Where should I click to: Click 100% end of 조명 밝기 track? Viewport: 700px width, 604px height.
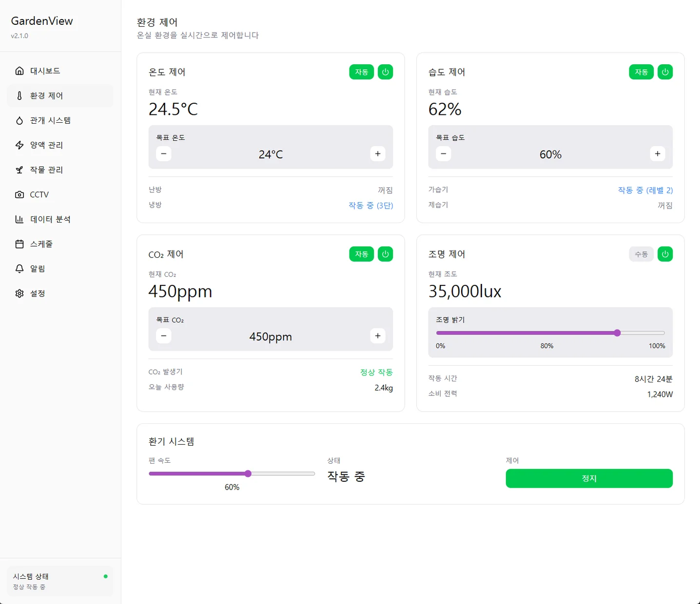coord(663,333)
